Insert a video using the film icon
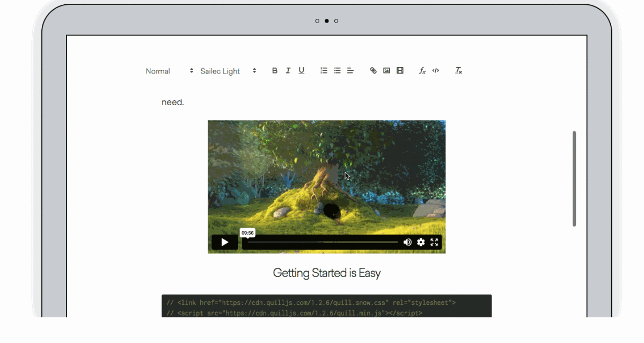The width and height of the screenshot is (644, 343). point(400,71)
